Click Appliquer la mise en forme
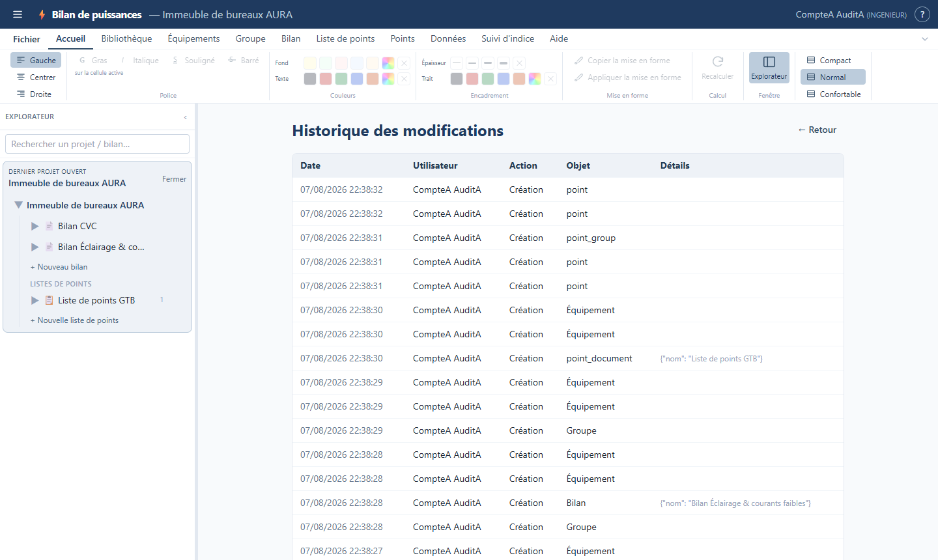 tap(628, 77)
